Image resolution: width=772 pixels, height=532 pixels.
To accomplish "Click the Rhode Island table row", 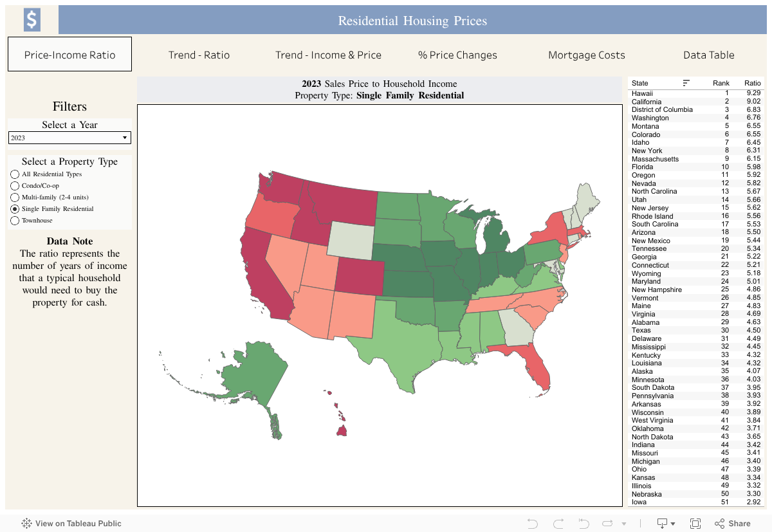I will (x=697, y=216).
